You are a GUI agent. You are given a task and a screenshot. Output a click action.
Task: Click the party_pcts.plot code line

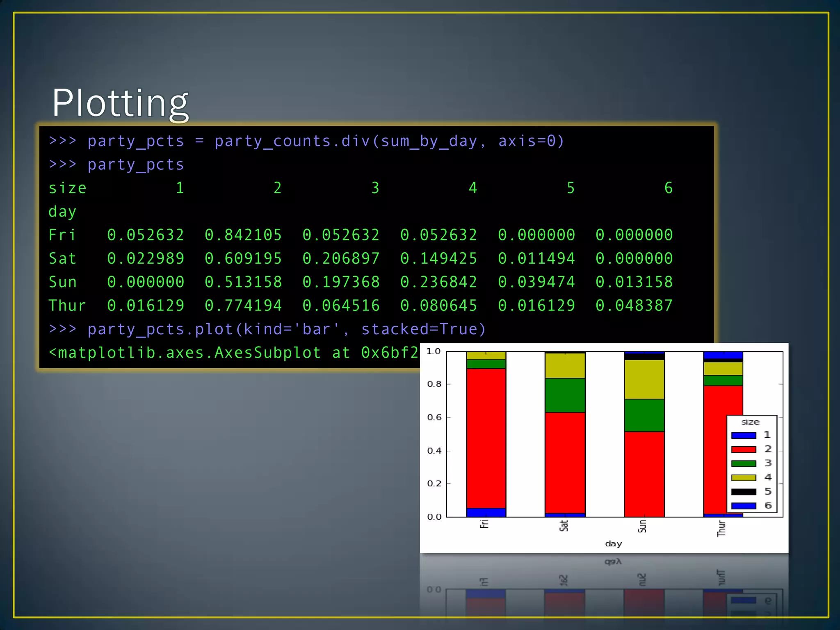pyautogui.click(x=267, y=329)
